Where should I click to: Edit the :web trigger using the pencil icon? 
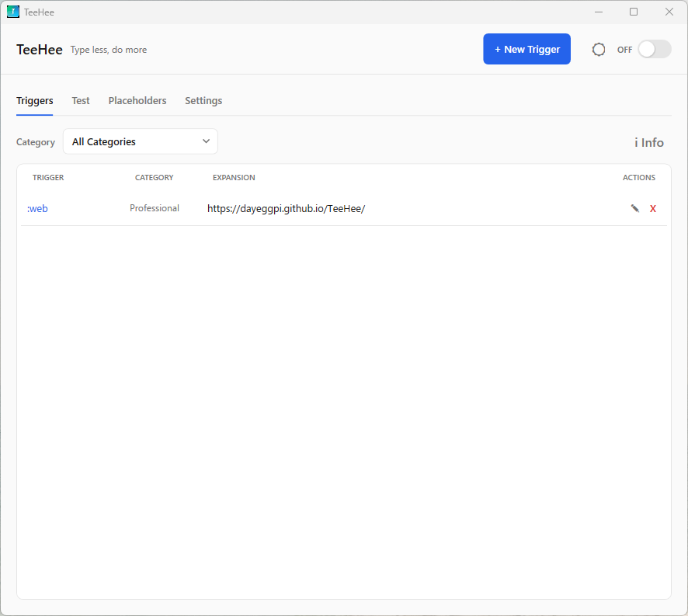(x=635, y=208)
